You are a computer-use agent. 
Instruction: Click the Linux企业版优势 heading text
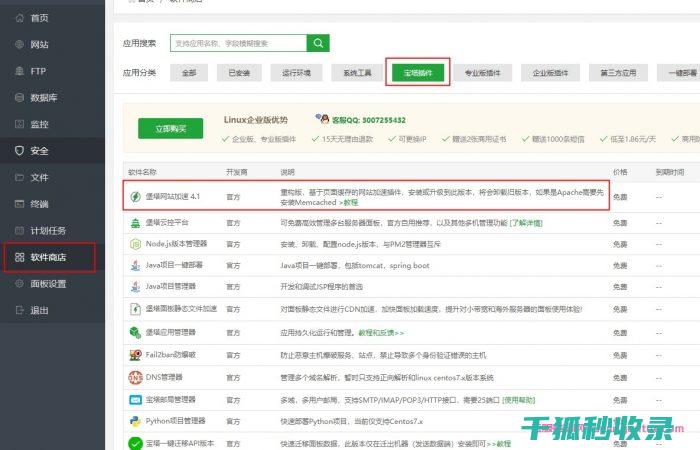[255, 120]
